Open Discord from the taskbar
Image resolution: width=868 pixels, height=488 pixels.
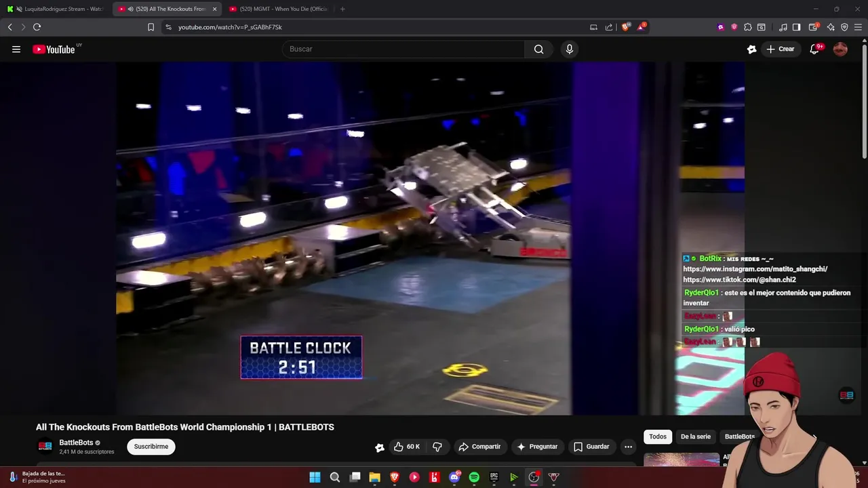[x=454, y=477]
